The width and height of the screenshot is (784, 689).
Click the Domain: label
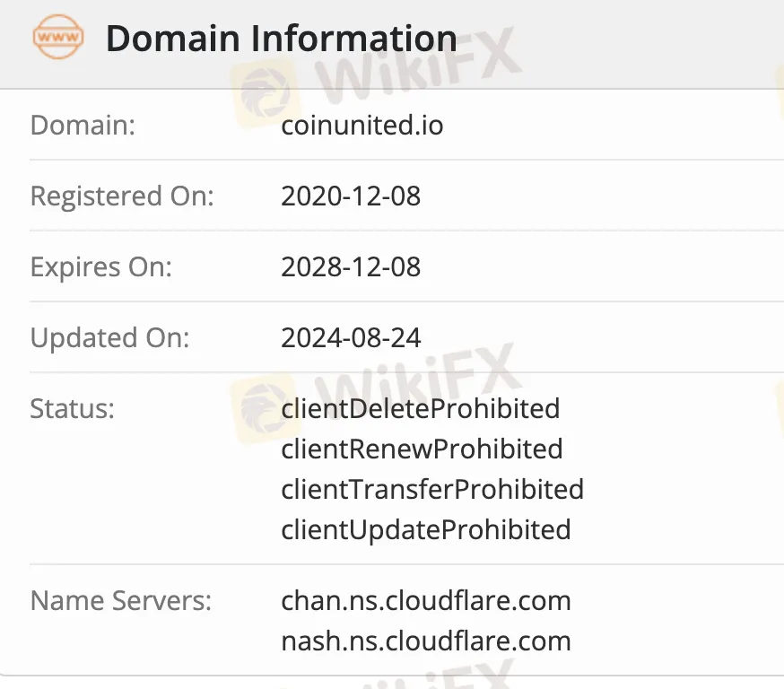coord(83,125)
